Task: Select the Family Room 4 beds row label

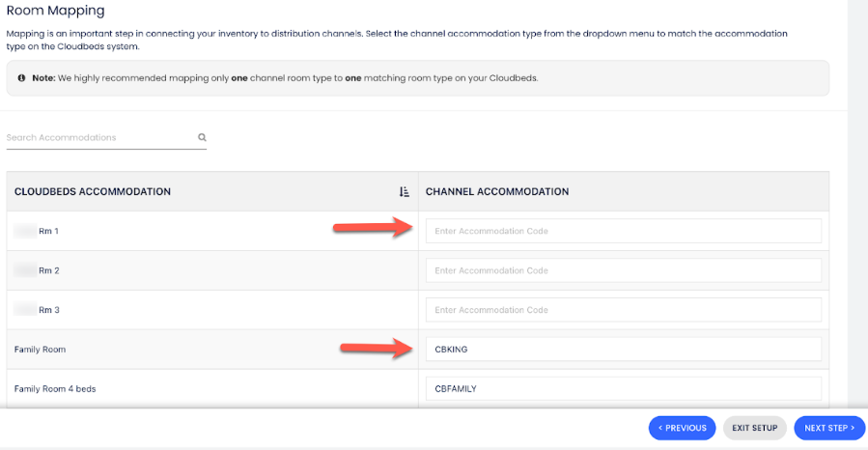Action: [55, 389]
